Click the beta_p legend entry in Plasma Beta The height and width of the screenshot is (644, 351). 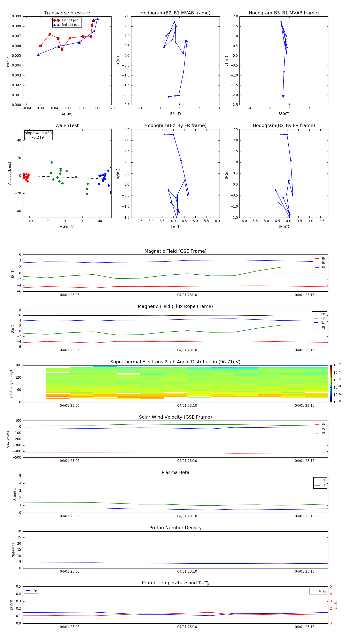point(320,480)
